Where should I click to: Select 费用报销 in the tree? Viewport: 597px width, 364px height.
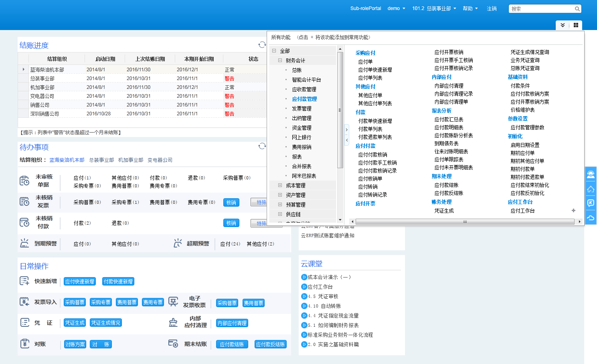[302, 147]
